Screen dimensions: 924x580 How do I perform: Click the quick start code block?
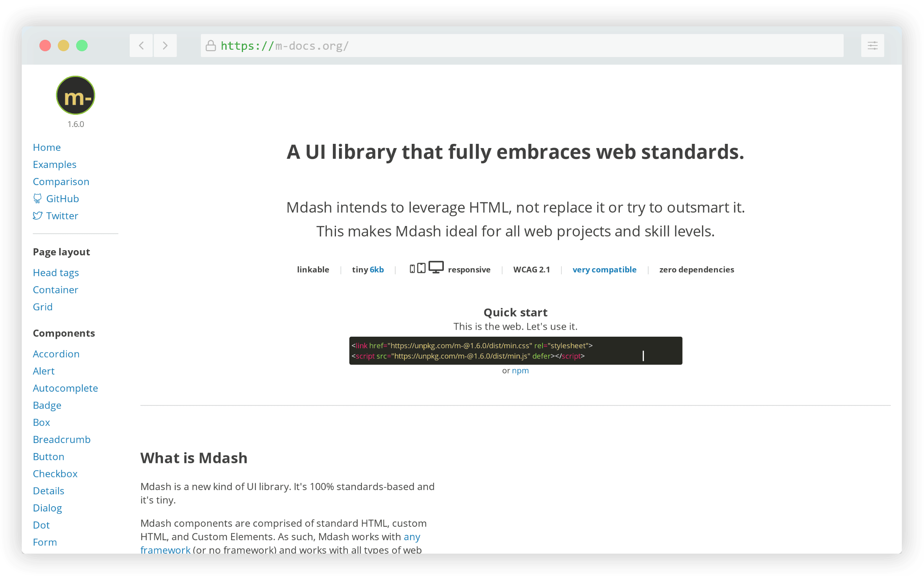pos(515,350)
